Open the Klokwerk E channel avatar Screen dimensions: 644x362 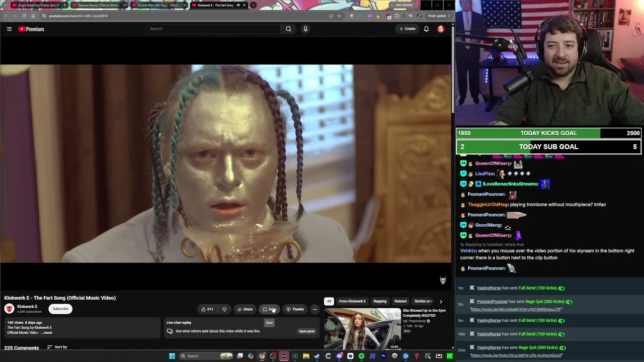9,309
